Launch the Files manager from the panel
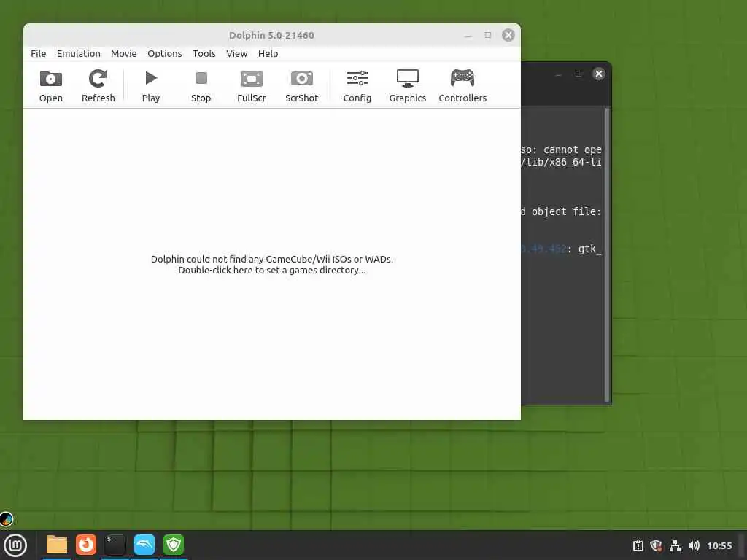 point(57,545)
